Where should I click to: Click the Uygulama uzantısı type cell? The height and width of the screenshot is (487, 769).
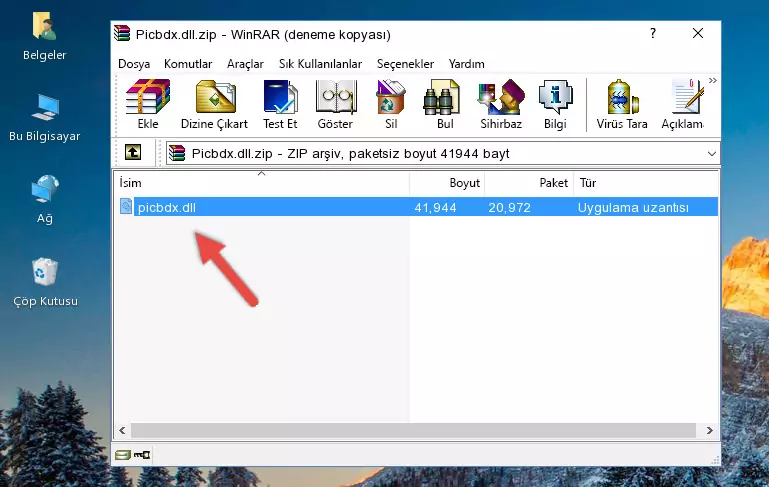(633, 207)
